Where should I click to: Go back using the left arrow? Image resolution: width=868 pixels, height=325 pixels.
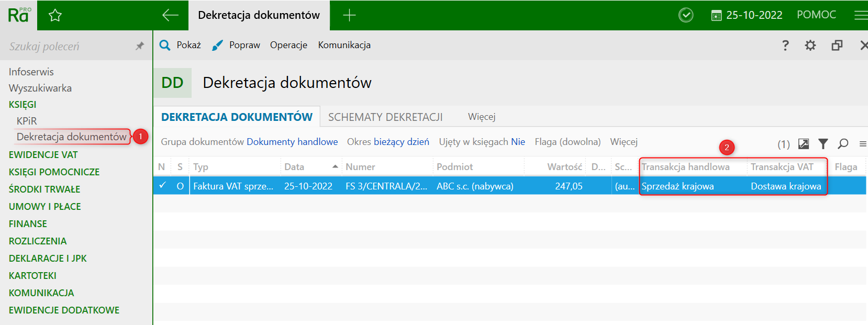tap(170, 15)
